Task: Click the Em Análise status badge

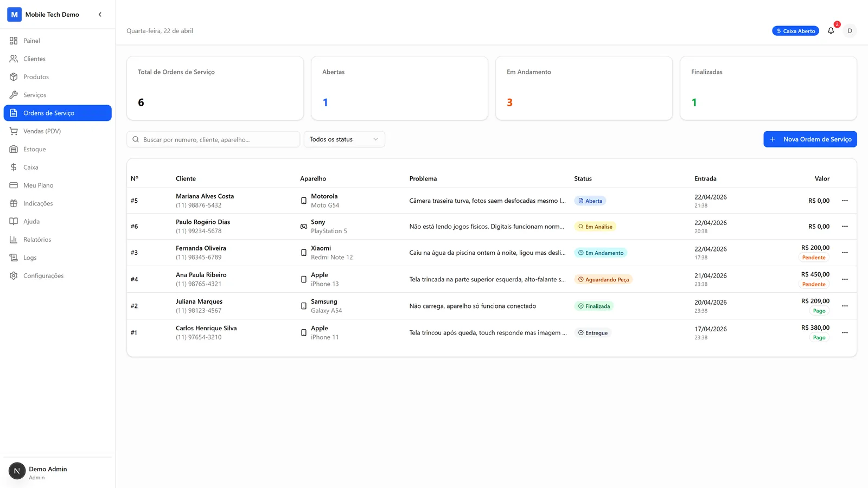Action: pyautogui.click(x=595, y=227)
